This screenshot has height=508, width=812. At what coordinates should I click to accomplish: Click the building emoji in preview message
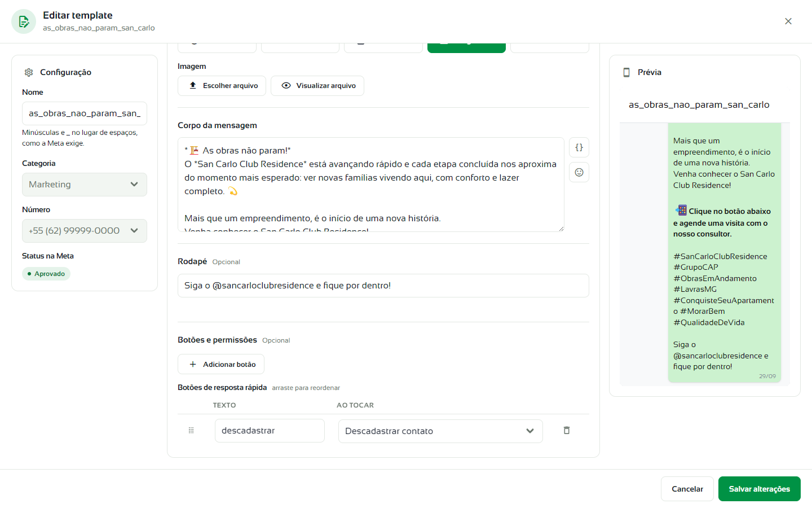pyautogui.click(x=681, y=211)
